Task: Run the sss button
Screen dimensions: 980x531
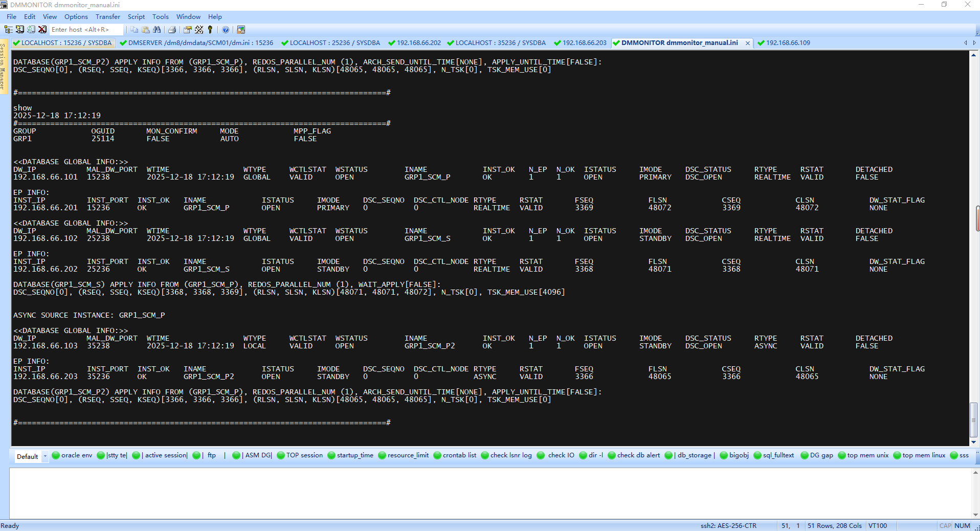Action: pos(960,455)
